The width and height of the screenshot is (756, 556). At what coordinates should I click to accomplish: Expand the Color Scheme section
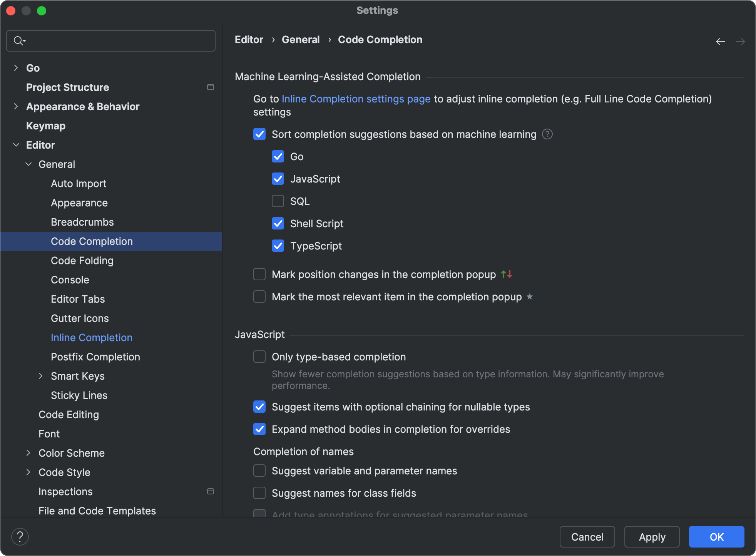28,453
